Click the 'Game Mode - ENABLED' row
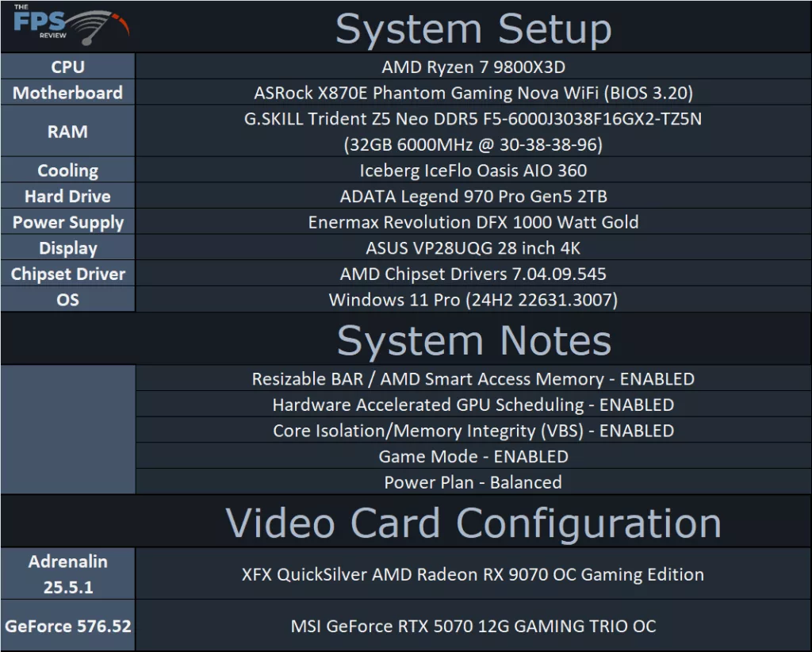 coord(473,456)
